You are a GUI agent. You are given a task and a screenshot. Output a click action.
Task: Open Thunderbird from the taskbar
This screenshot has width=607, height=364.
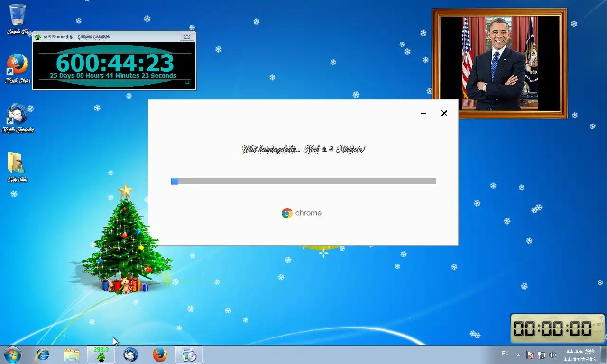[x=130, y=355]
